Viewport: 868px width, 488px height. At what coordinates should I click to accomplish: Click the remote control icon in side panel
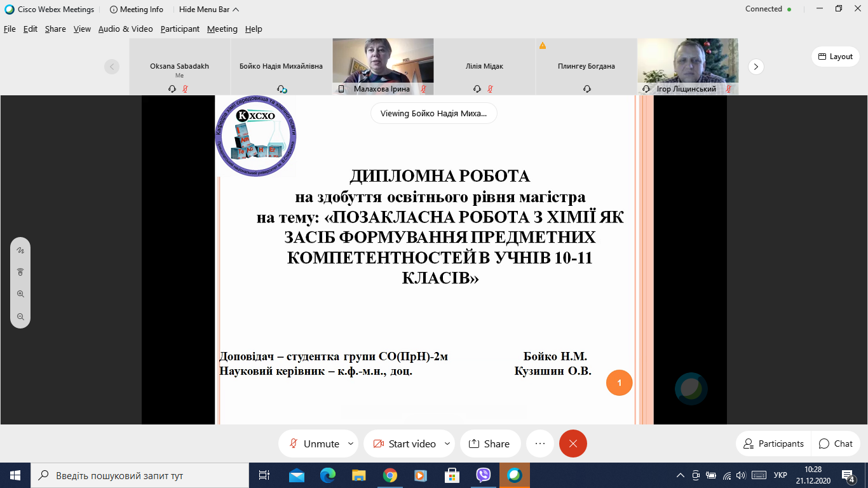click(20, 272)
